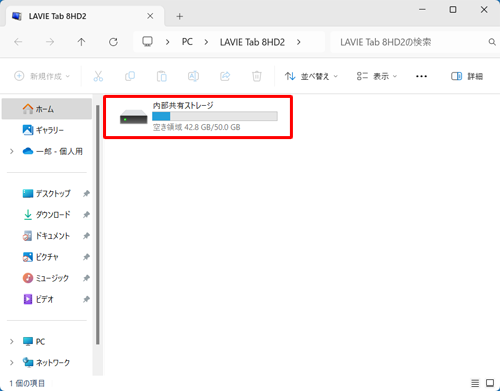This screenshot has height=391, width=500.
Task: Click the Rename icon in toolbar
Action: coord(193,76)
